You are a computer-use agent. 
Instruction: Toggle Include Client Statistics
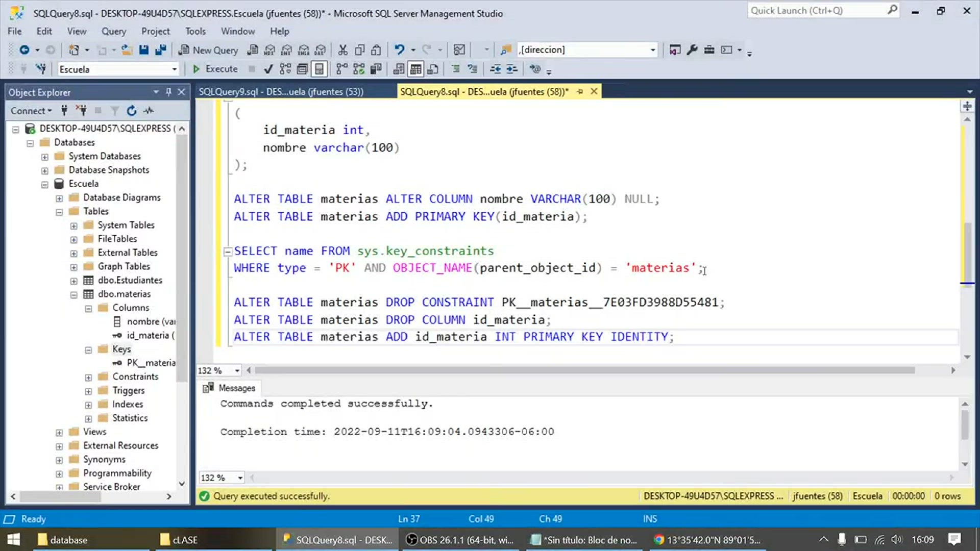[x=376, y=69]
